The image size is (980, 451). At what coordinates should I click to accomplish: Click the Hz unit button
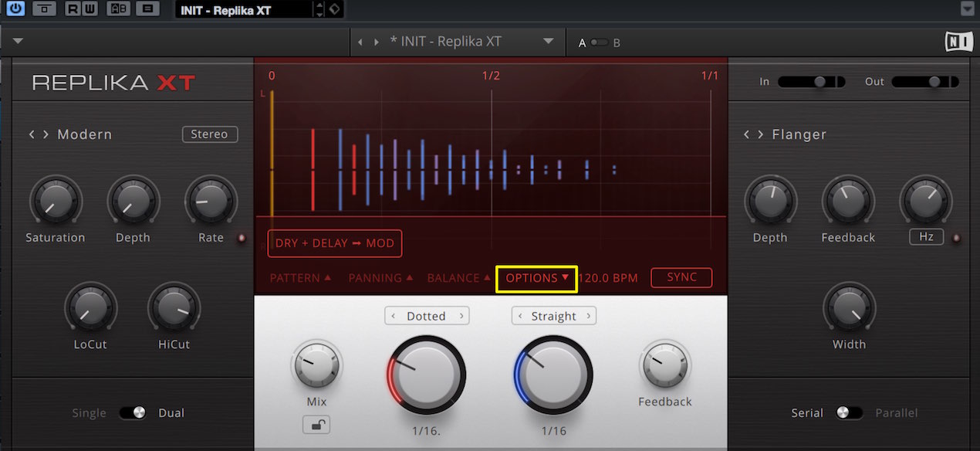pyautogui.click(x=927, y=237)
